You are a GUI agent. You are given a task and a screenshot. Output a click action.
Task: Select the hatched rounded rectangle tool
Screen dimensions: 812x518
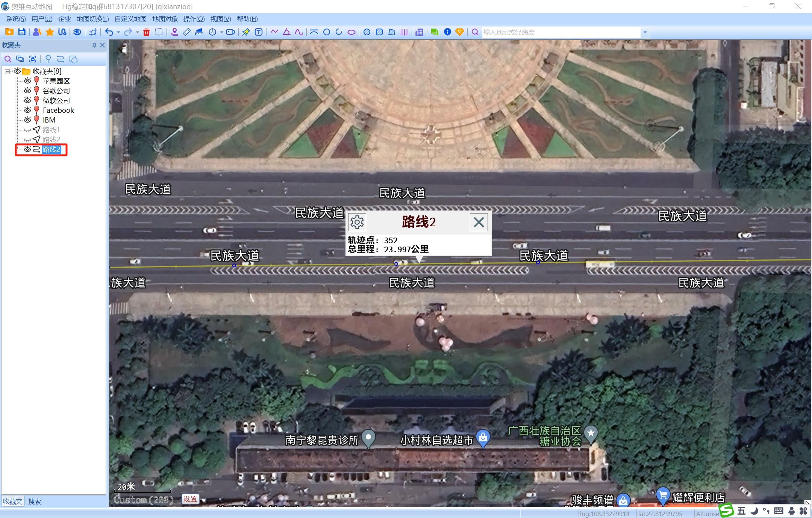(x=379, y=32)
